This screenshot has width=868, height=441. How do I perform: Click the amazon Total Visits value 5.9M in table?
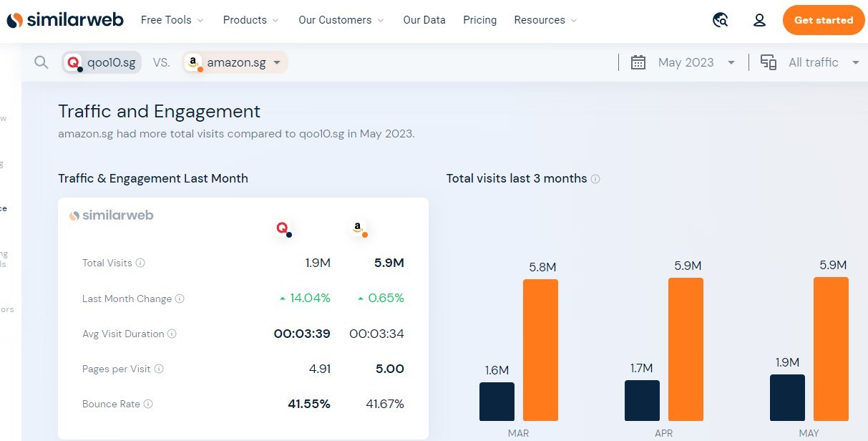389,263
